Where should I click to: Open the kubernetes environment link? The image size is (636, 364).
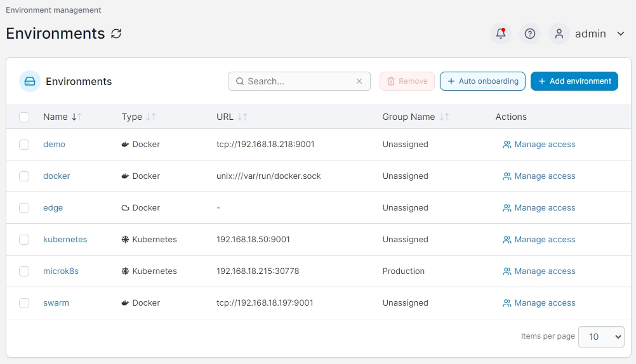tap(65, 240)
